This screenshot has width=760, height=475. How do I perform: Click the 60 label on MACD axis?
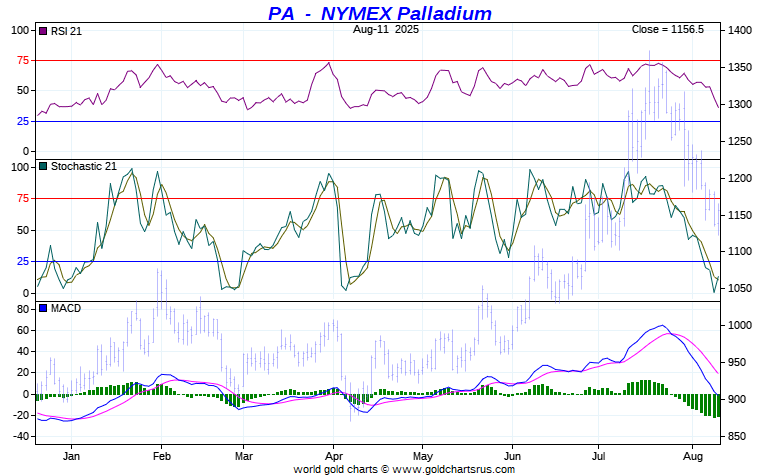pos(23,331)
